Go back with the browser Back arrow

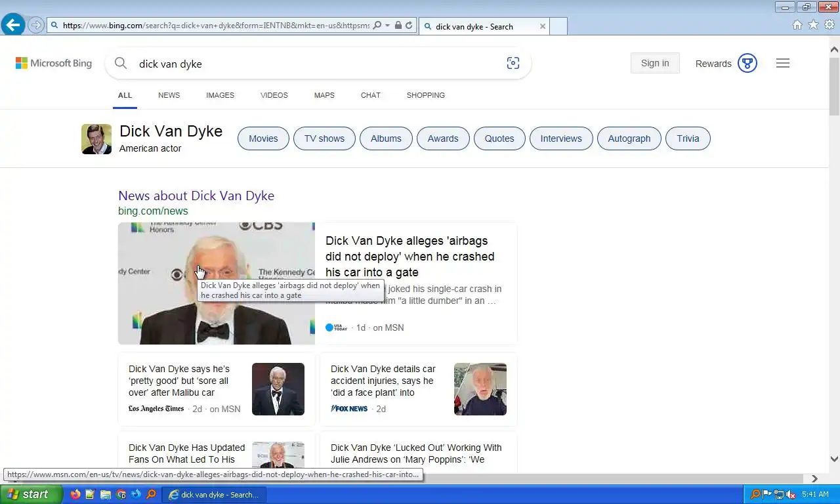point(13,26)
